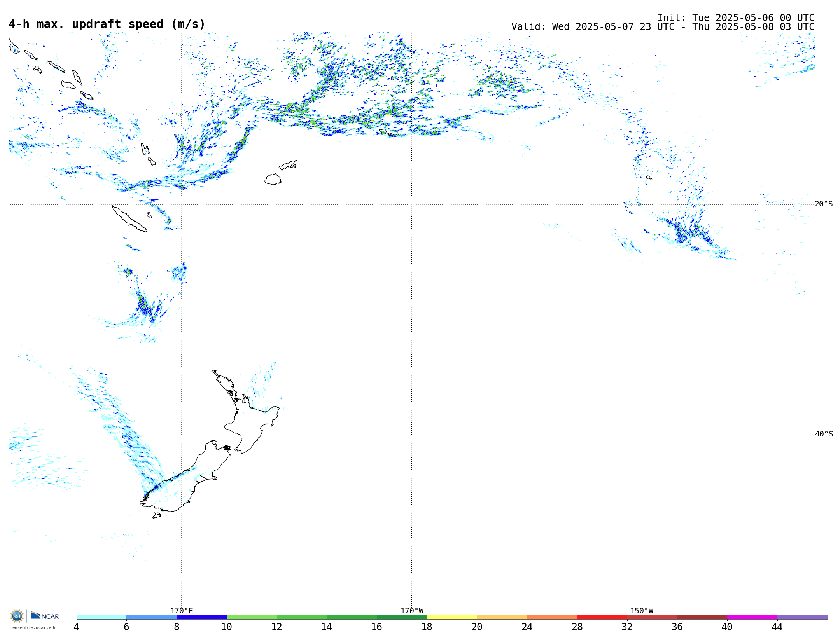
Task: Click the colorbar tick label 24
Action: pyautogui.click(x=527, y=627)
